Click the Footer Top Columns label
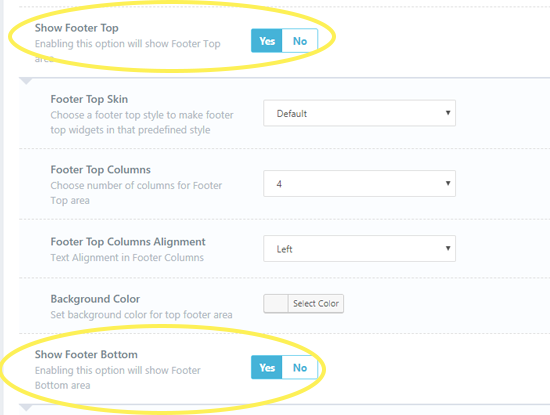550x415 pixels. coord(100,170)
